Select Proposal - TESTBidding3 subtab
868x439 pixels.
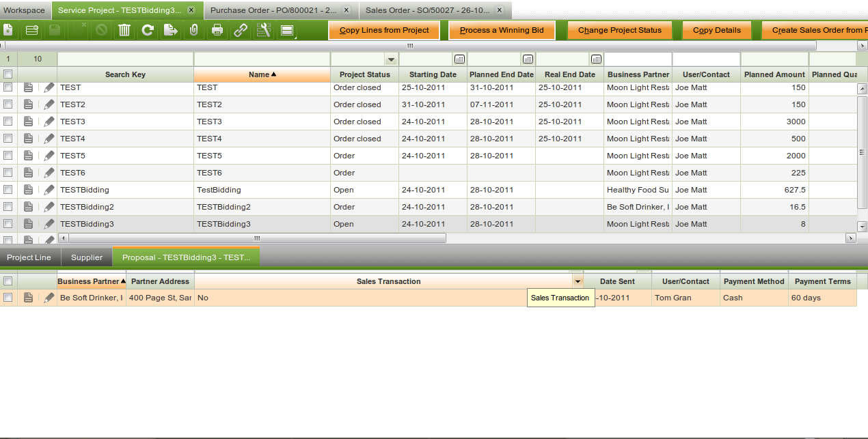(x=186, y=257)
